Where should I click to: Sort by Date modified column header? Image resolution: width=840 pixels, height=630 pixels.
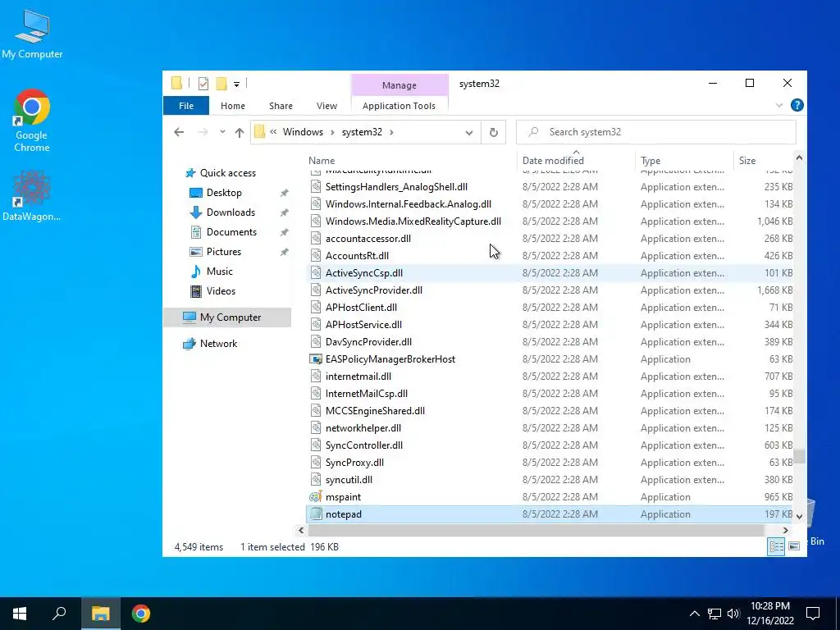[553, 160]
